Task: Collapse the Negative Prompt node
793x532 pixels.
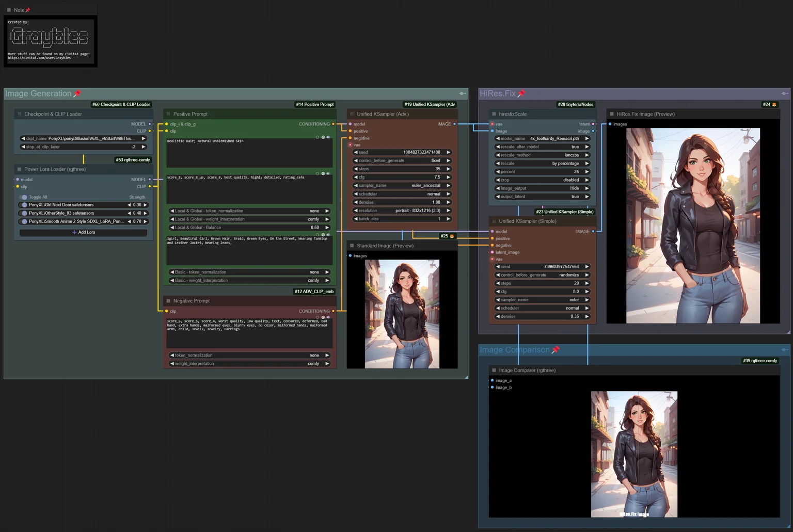Action: 168,301
